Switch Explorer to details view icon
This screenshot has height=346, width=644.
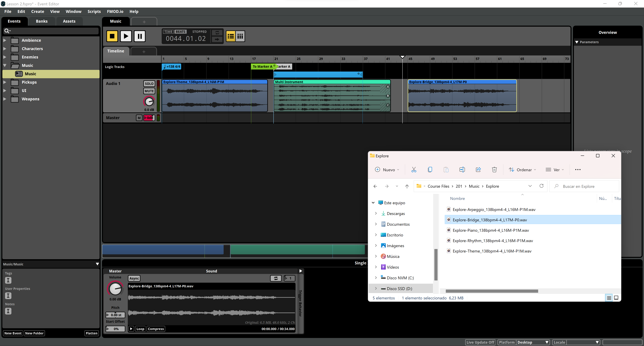point(609,298)
